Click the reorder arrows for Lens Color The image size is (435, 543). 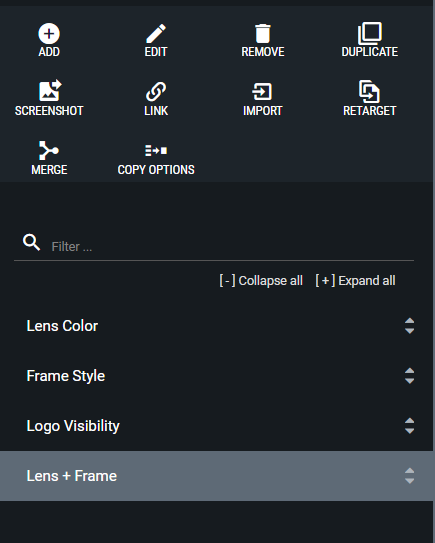409,326
